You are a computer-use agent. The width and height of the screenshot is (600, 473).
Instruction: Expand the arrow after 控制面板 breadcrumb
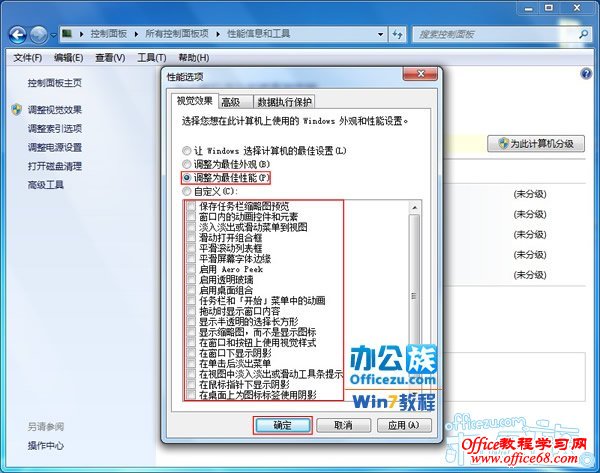click(82, 34)
